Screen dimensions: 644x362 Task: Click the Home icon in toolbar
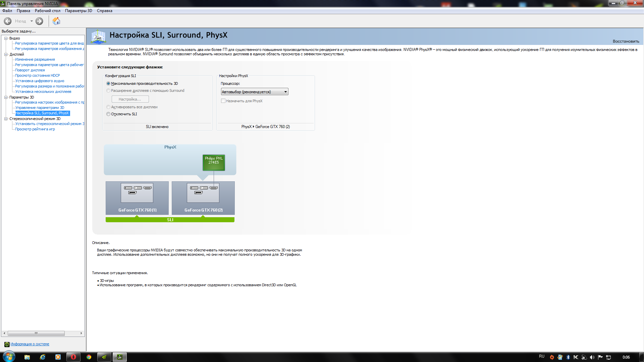coord(56,21)
